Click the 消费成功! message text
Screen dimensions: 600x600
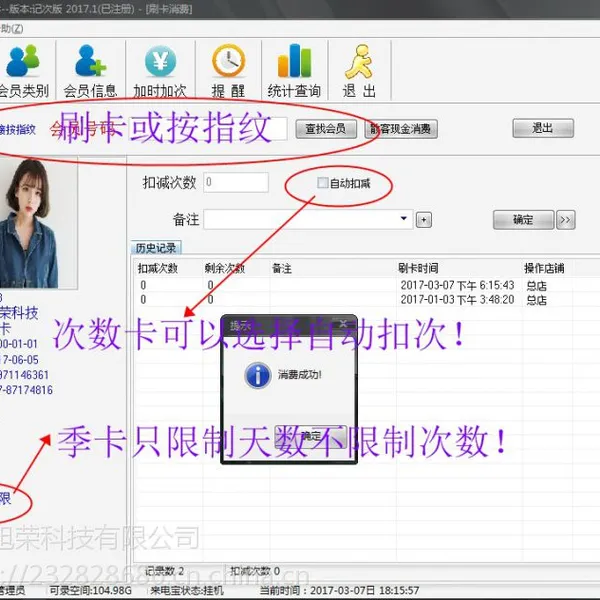300,374
